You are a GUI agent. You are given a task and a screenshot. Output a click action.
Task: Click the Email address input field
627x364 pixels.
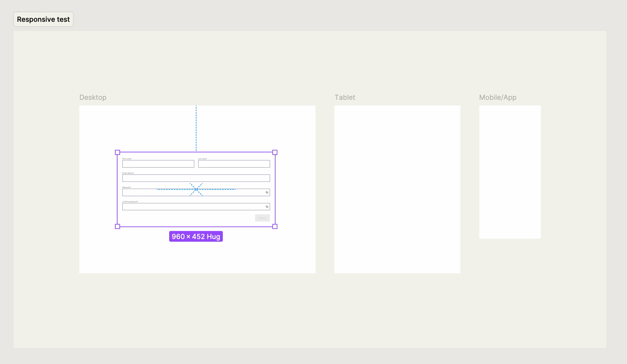point(196,178)
